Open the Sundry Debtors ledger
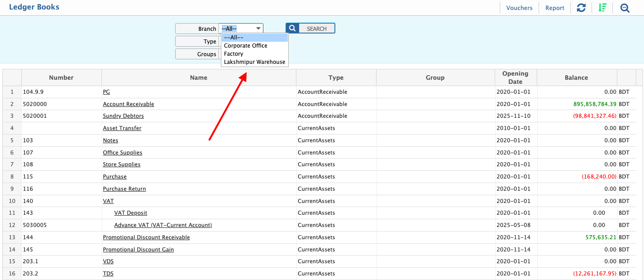Screen dimensions: 644x280 click(123, 116)
